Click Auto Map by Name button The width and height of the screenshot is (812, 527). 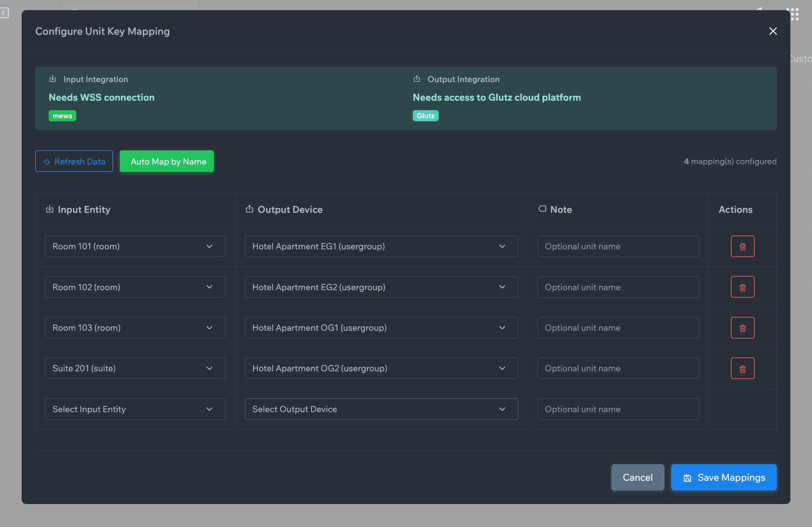[x=167, y=161]
